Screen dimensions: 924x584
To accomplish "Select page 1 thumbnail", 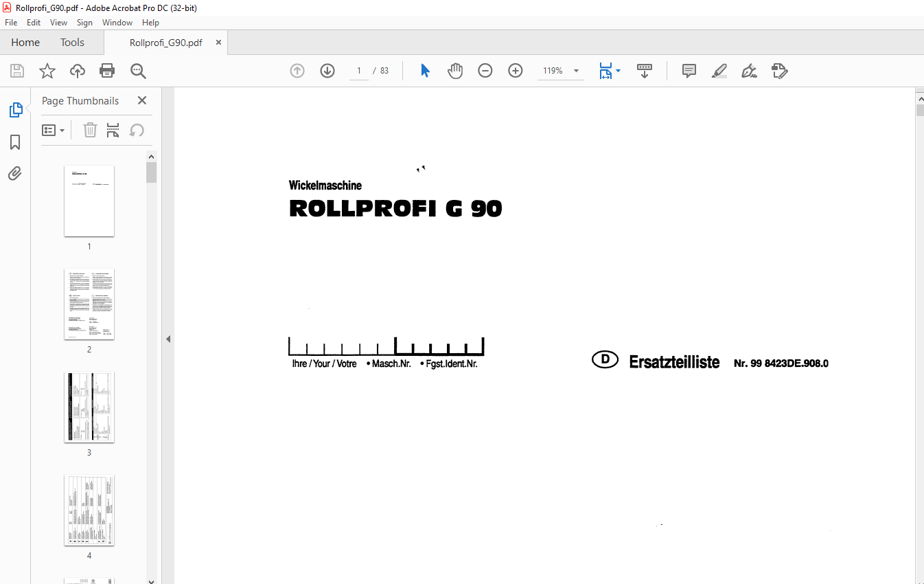I will tap(89, 201).
